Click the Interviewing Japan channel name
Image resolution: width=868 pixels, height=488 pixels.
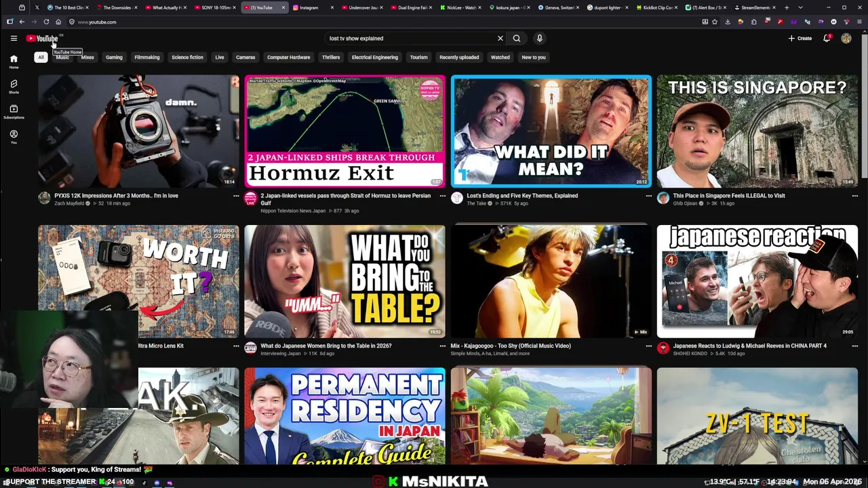pos(280,354)
